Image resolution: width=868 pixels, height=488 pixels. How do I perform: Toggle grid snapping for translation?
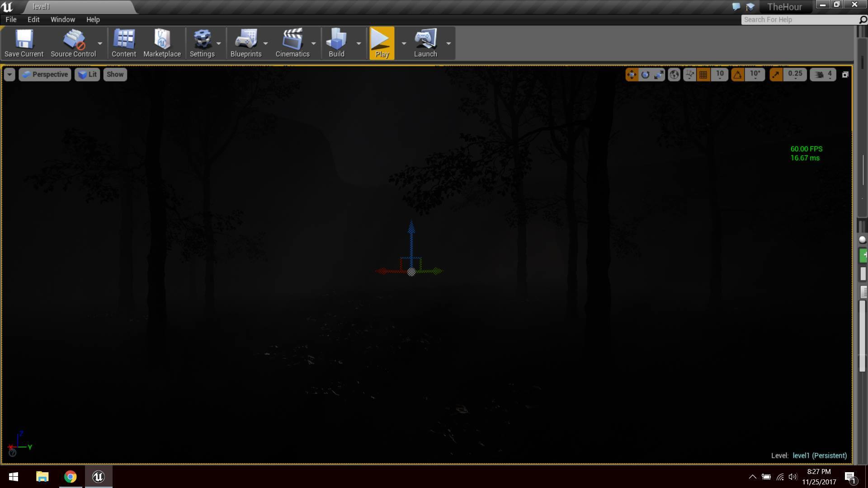pos(703,75)
